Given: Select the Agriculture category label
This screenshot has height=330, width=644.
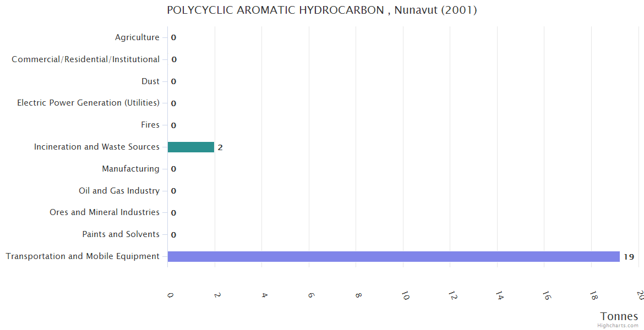Looking at the screenshot, I should pos(137,37).
